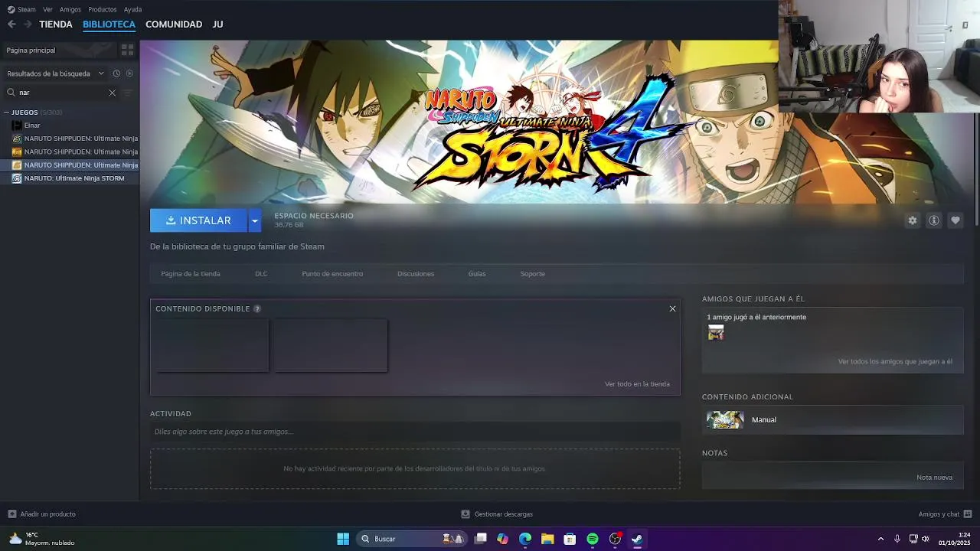
Task: Open Spotify from taskbar
Action: [593, 539]
